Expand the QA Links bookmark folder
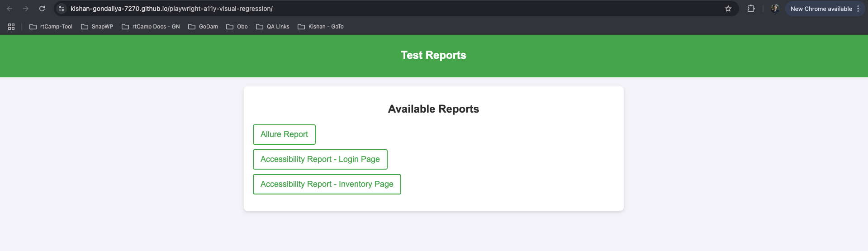 [x=273, y=27]
